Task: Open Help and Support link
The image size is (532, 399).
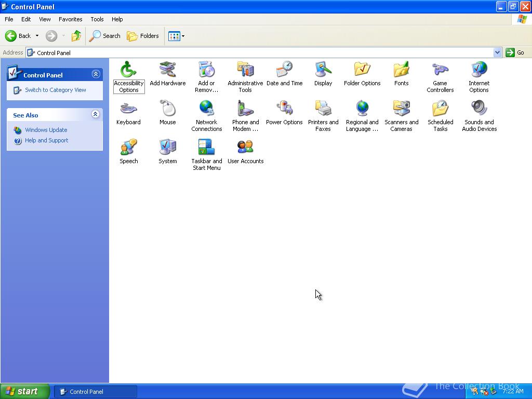Action: coord(46,140)
